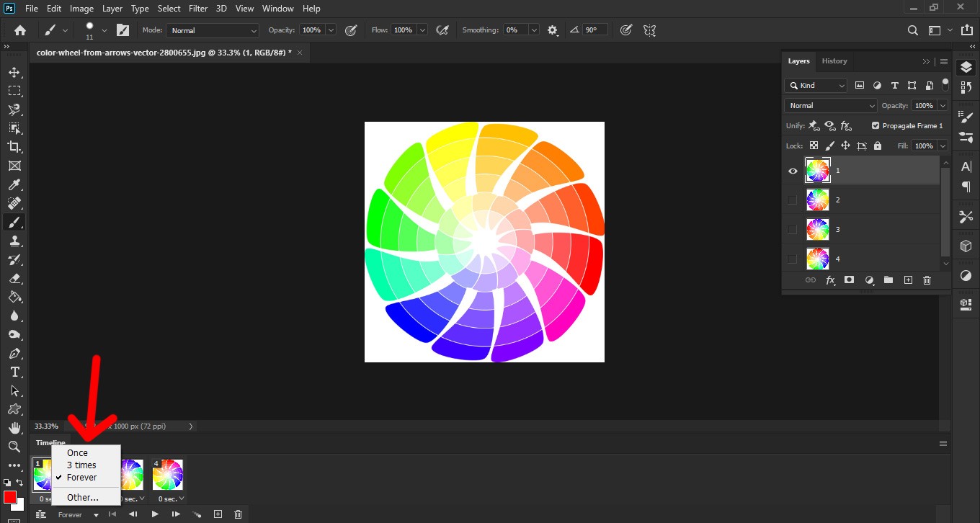Viewport: 980px width, 523px height.
Task: Select the Move tool
Action: click(x=14, y=72)
